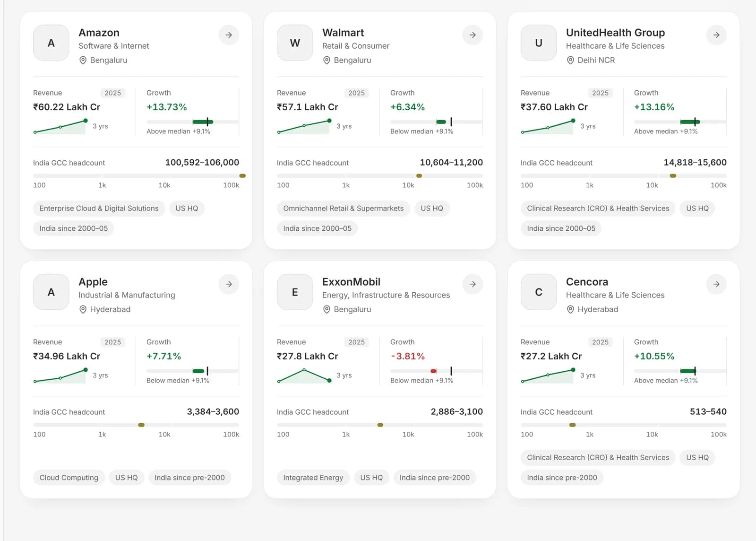The width and height of the screenshot is (756, 541).
Task: Click UnitedHealth Group company name
Action: pyautogui.click(x=615, y=33)
